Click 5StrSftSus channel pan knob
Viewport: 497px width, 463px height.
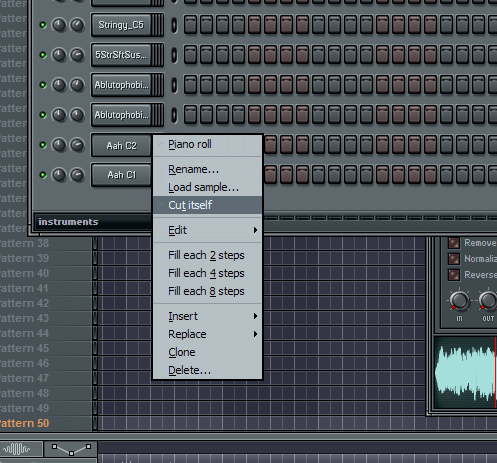pyautogui.click(x=59, y=55)
